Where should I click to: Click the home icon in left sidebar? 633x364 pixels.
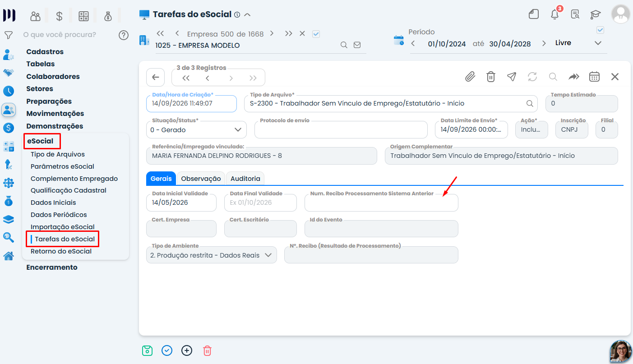8,256
